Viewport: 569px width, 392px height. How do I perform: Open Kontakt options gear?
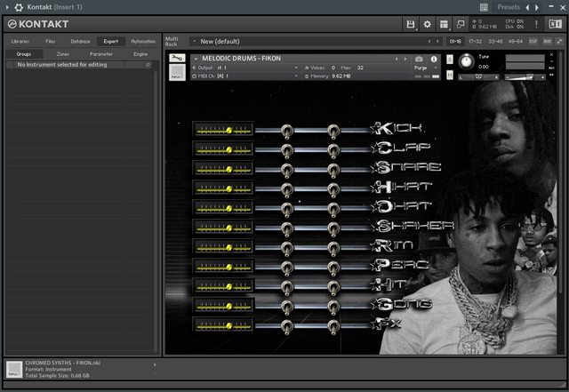(x=428, y=23)
